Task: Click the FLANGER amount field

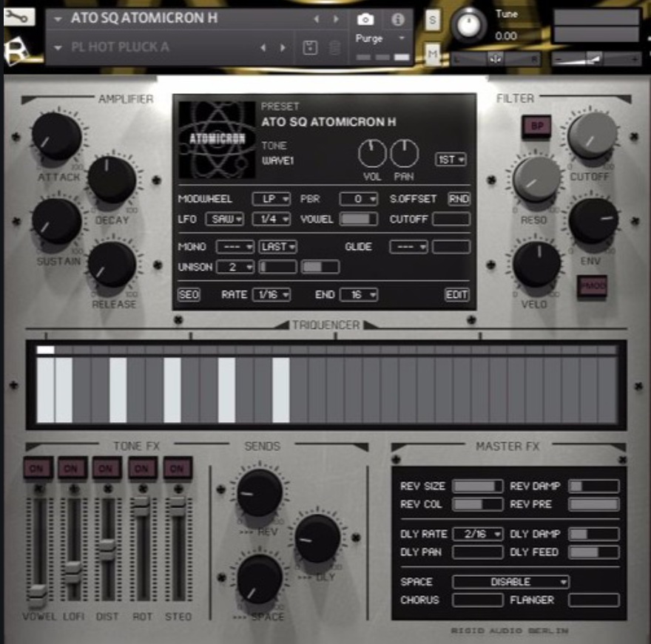Action: 594,600
